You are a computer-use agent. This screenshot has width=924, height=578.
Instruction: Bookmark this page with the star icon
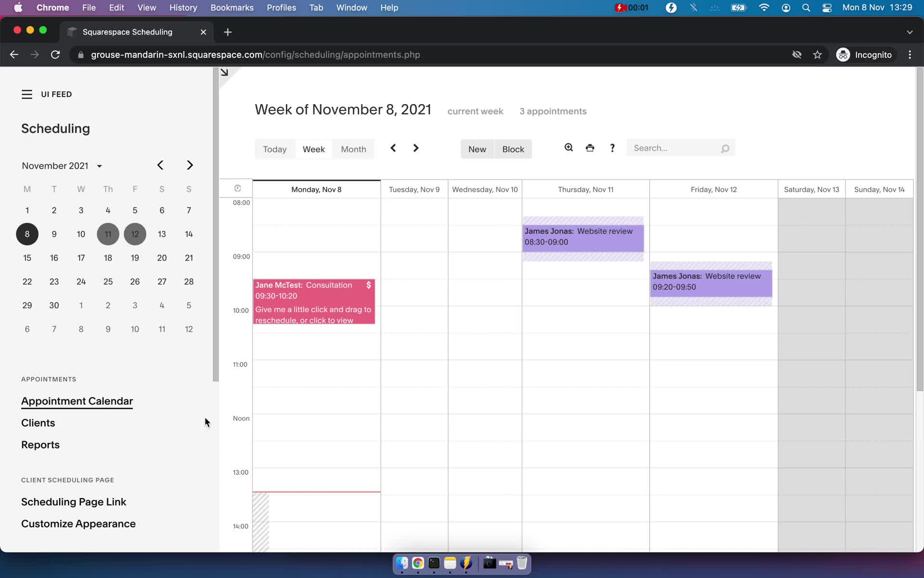817,54
